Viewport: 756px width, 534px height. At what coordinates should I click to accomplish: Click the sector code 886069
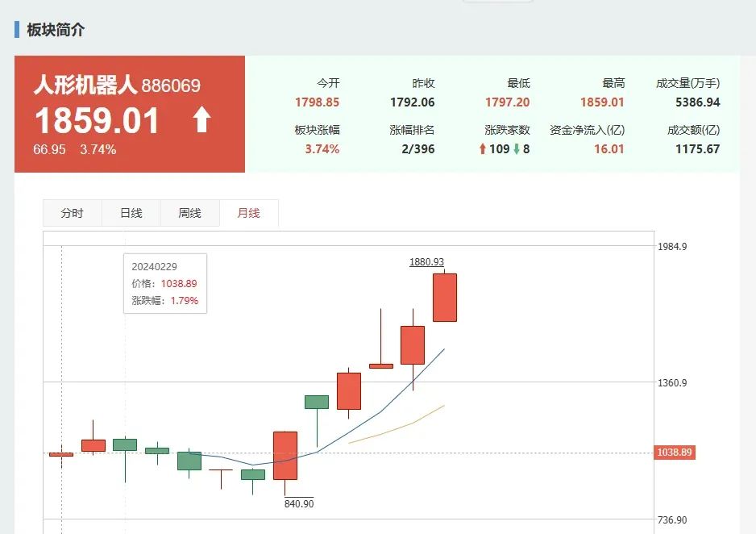(171, 86)
